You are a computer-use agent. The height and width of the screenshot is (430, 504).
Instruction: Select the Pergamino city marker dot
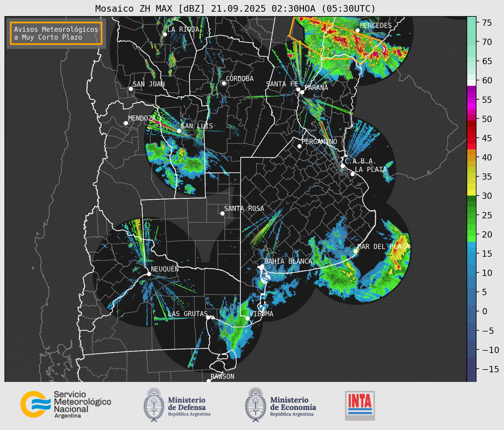tap(299, 146)
